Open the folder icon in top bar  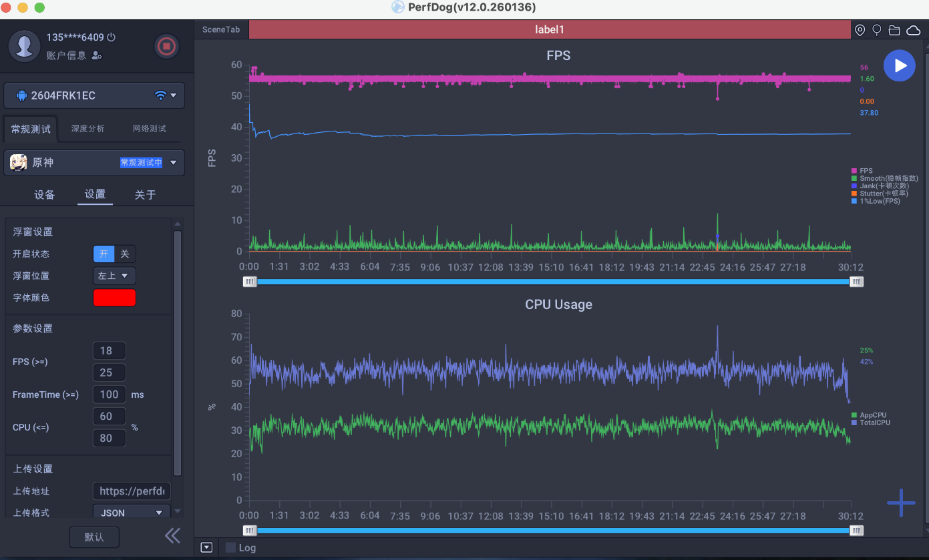(894, 30)
